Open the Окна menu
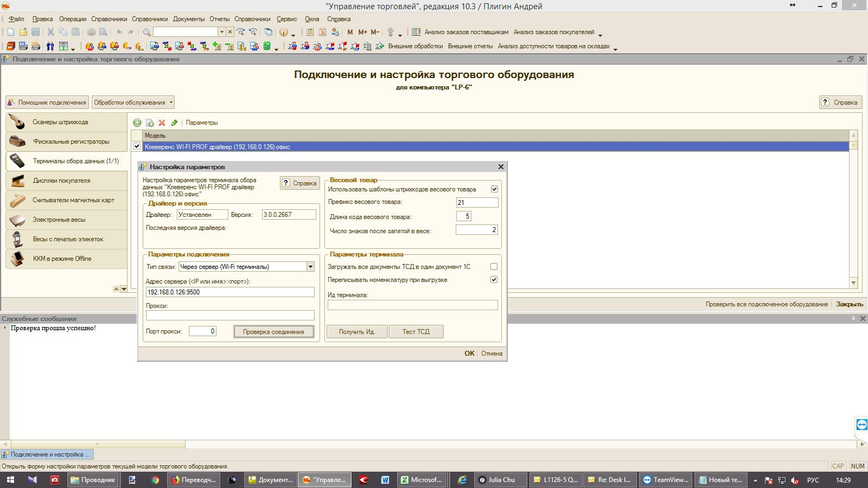The height and width of the screenshot is (488, 868). (312, 19)
